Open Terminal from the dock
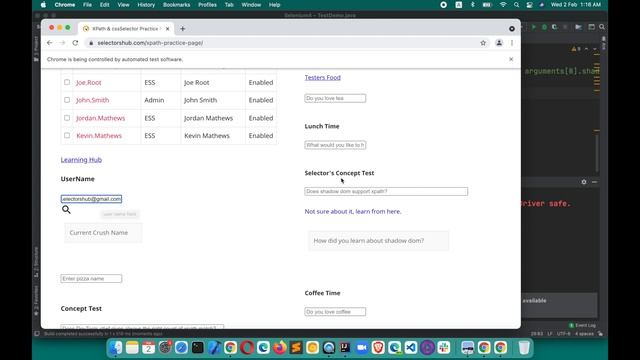Screen dimensions: 640x360 (x=198, y=347)
